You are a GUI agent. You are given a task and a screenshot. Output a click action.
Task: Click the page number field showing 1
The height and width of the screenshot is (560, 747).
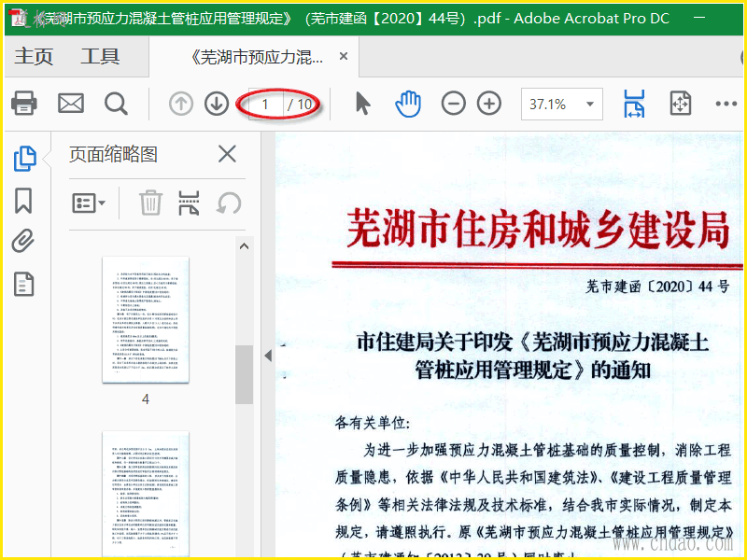[265, 104]
